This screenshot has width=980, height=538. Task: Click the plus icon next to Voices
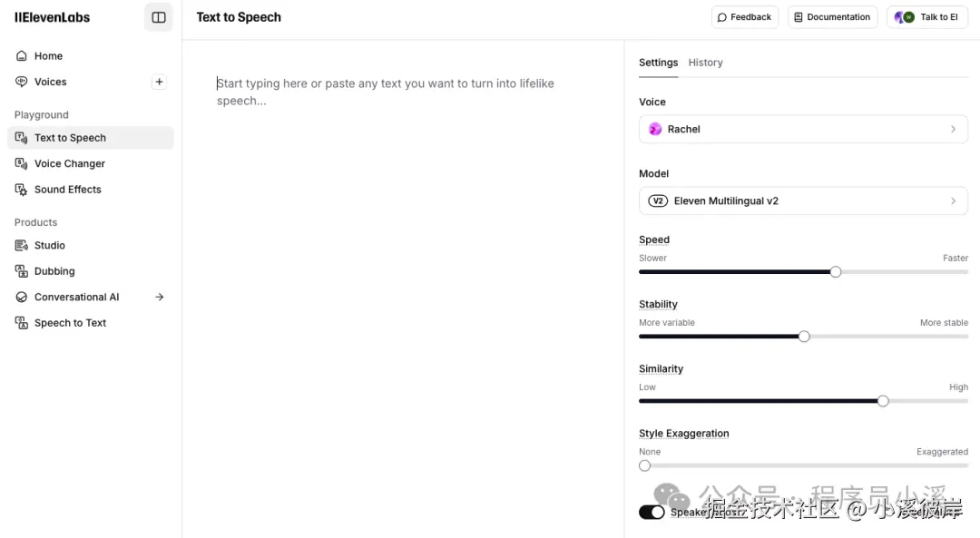coord(159,82)
